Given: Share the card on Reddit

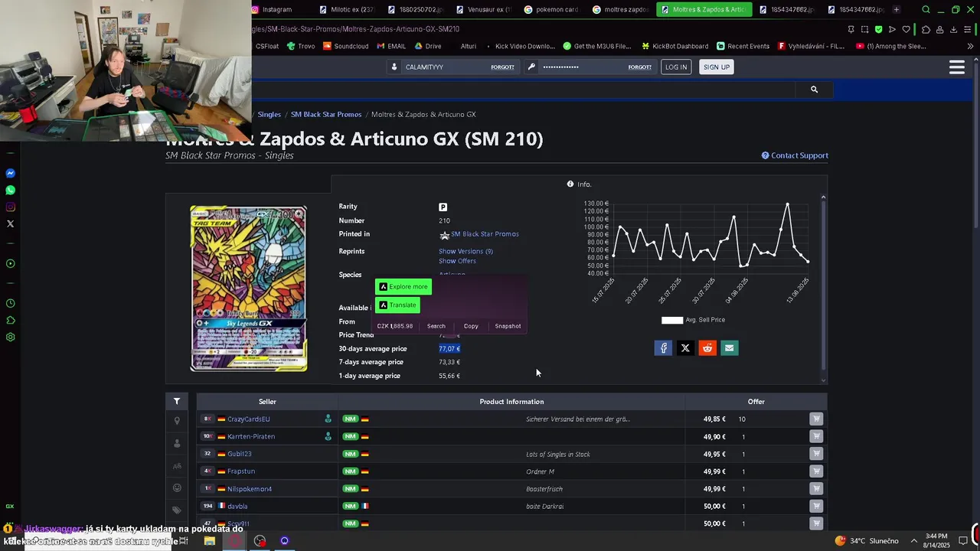Looking at the screenshot, I should [x=707, y=348].
